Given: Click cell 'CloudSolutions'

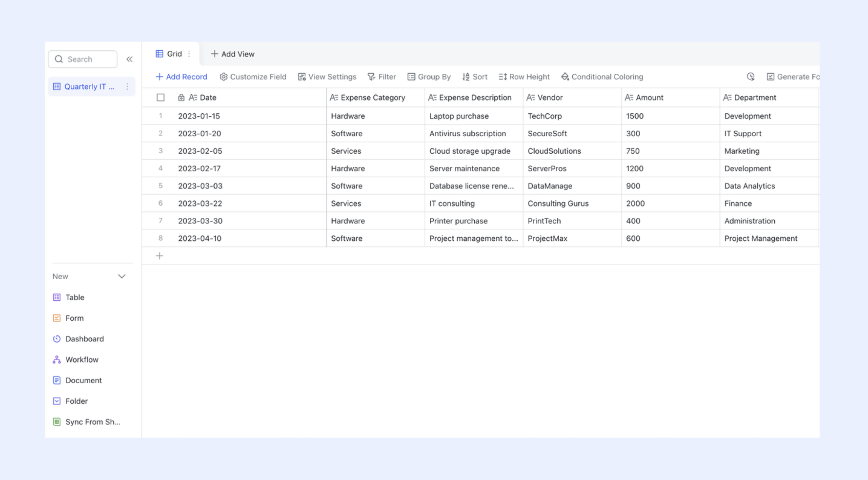Looking at the screenshot, I should click(x=572, y=151).
